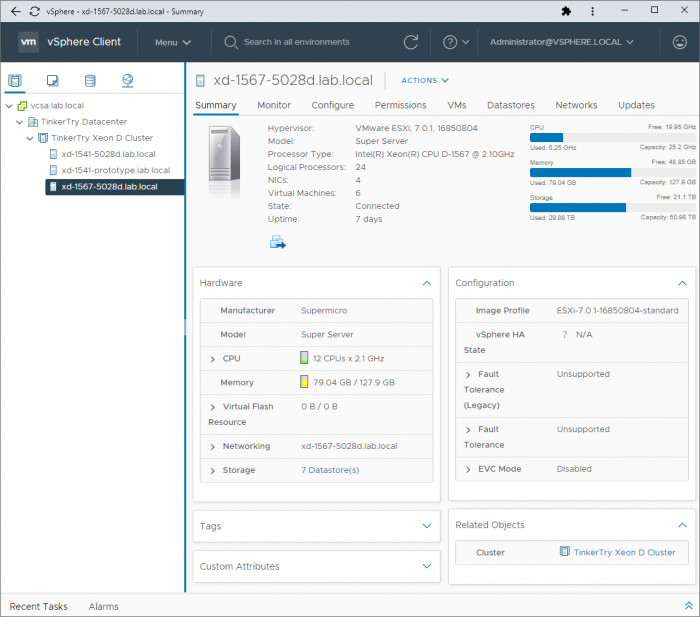Refresh the vSphere Client view
Viewport: 700px width, 617px height.
[411, 42]
